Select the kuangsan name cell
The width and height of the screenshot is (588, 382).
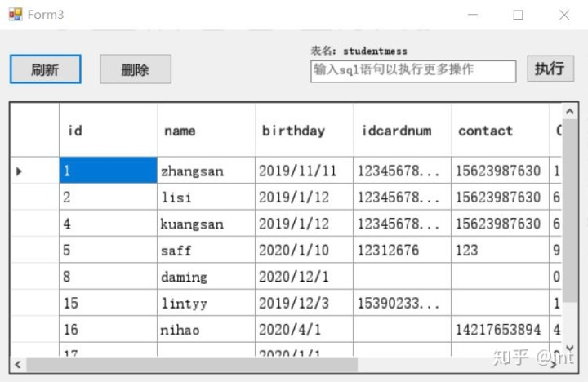tap(207, 224)
